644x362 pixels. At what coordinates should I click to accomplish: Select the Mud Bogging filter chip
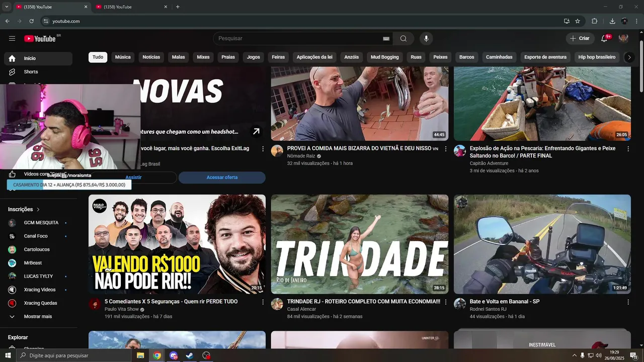point(385,57)
